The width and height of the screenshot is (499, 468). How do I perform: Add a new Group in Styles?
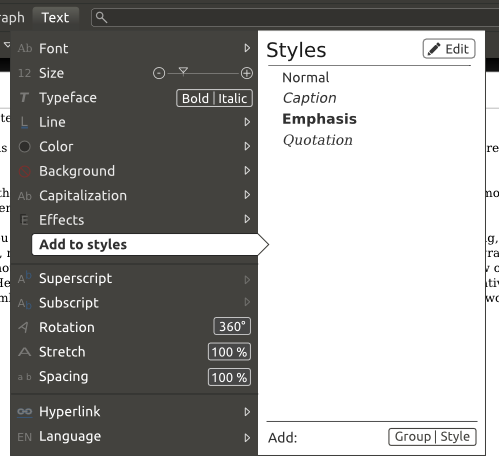tap(412, 437)
